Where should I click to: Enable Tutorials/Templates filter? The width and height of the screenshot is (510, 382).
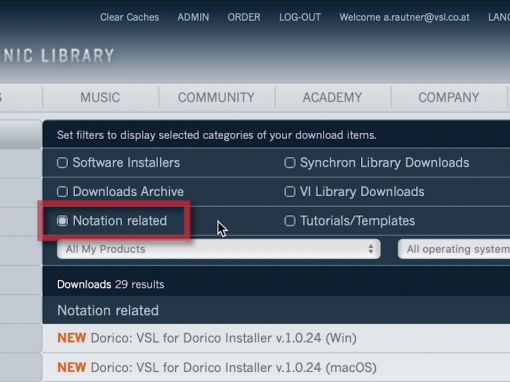click(290, 221)
